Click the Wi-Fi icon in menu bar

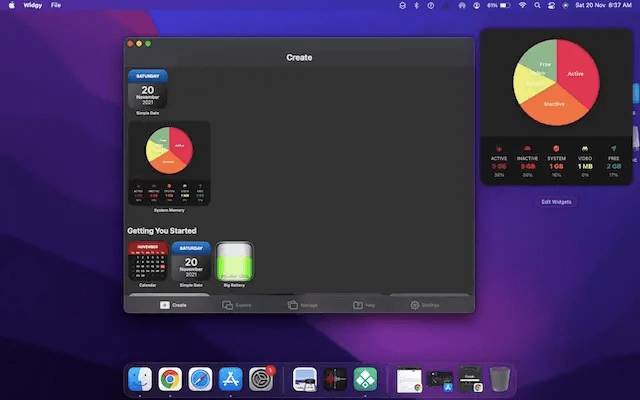click(x=521, y=5)
